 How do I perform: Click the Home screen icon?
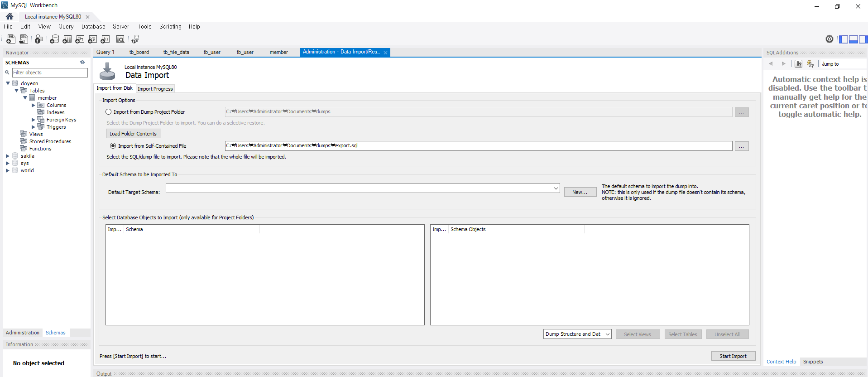10,16
